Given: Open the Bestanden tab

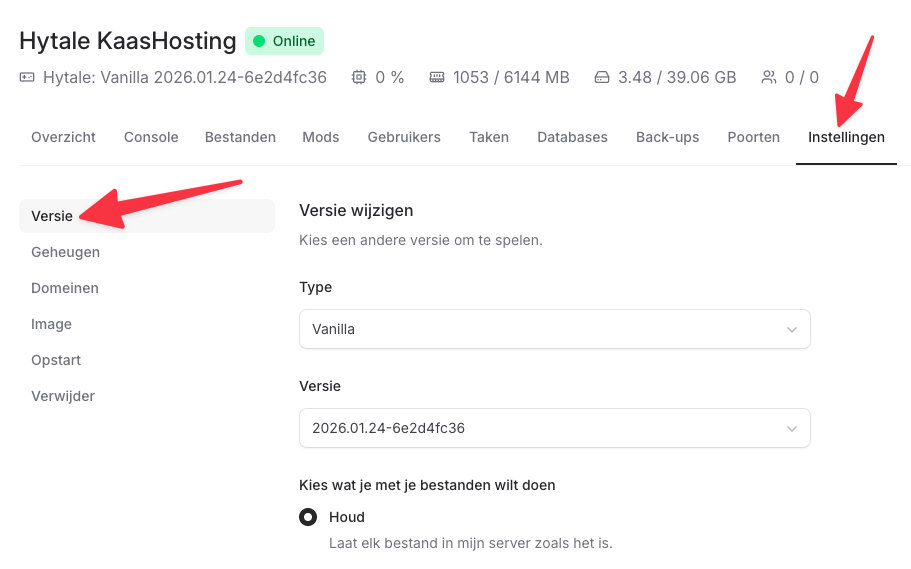Looking at the screenshot, I should coord(240,137).
